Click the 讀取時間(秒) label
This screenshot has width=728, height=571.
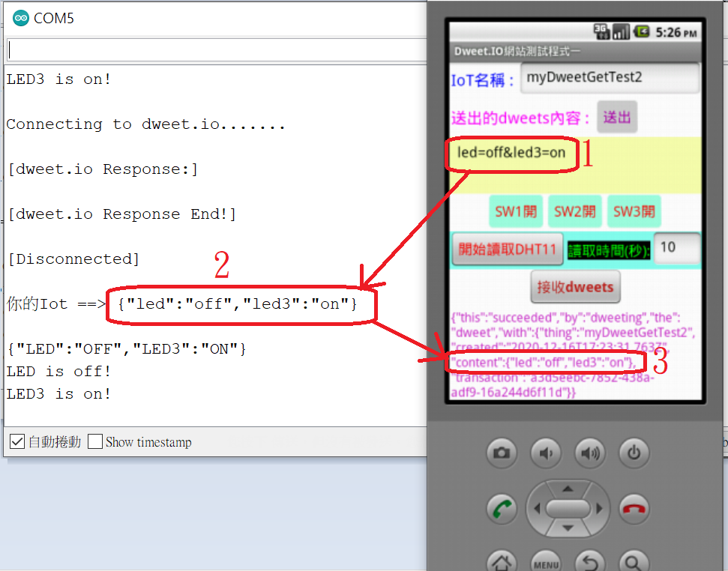pyautogui.click(x=609, y=251)
